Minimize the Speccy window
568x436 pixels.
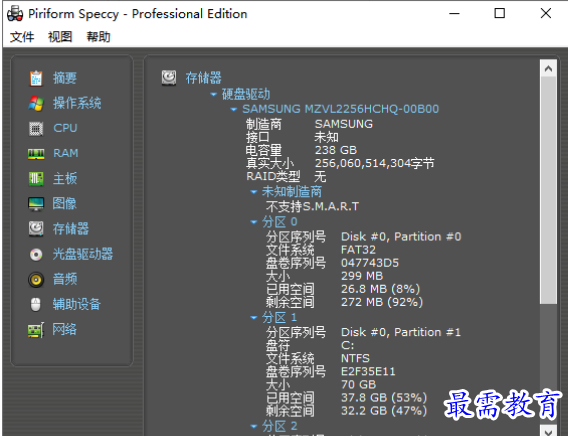coord(454,14)
